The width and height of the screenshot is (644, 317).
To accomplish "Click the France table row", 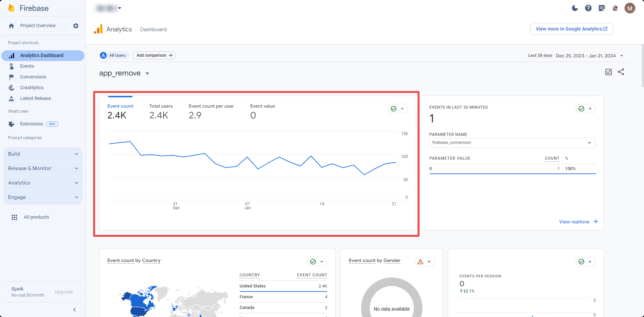I will pos(283,297).
